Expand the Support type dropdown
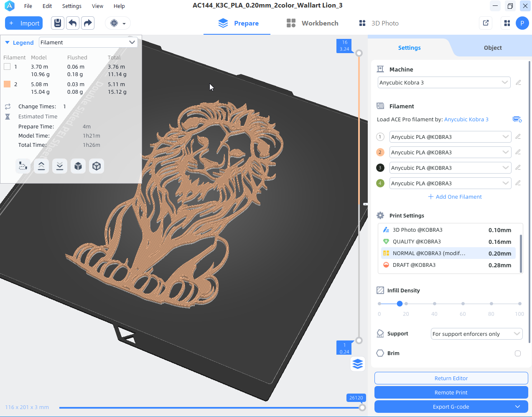This screenshot has height=417, width=532. pyautogui.click(x=476, y=334)
